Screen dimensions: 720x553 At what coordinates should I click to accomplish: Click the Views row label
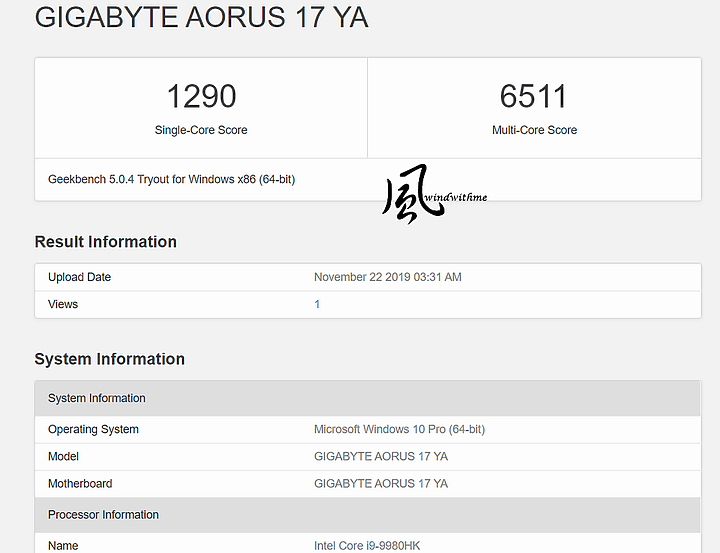(x=63, y=304)
